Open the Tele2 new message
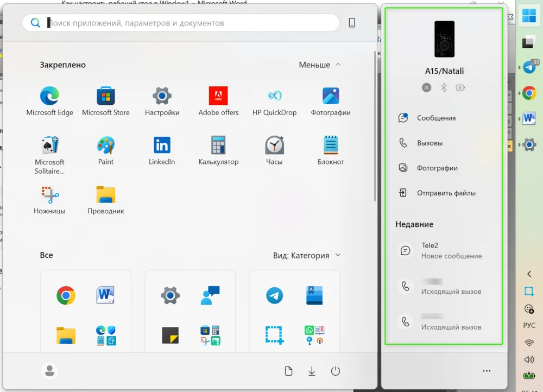This screenshot has width=543, height=392. [x=444, y=250]
